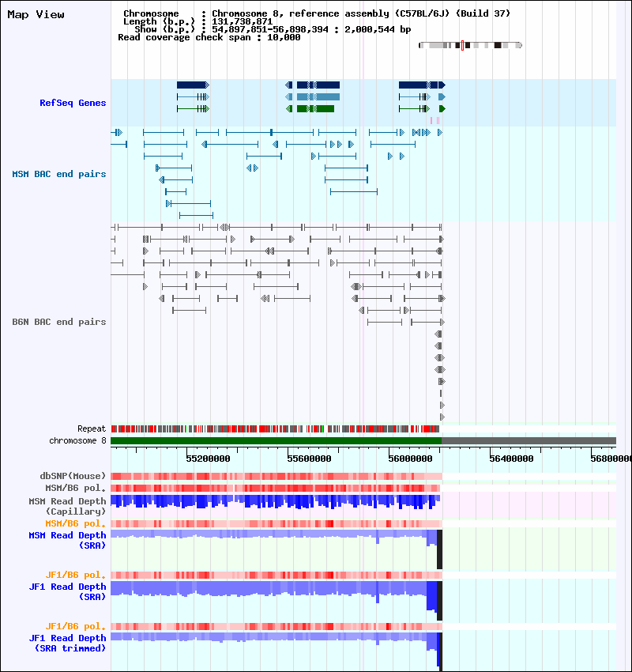Image resolution: width=632 pixels, height=672 pixels.
Task: Open the MSM BAC end pairs link
Action: [59, 174]
